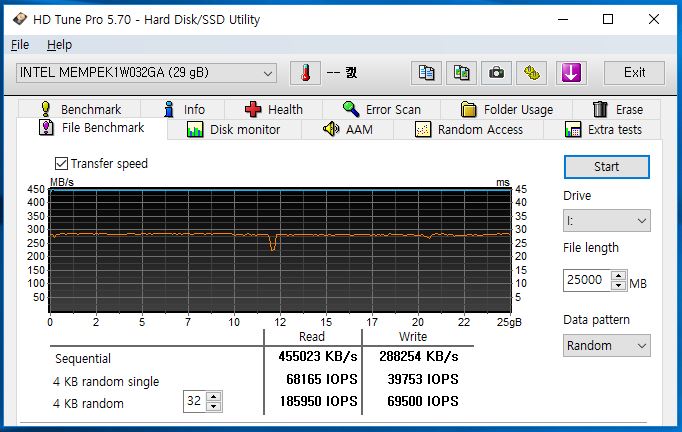Select the File Benchmark tab
The width and height of the screenshot is (682, 432).
point(92,128)
